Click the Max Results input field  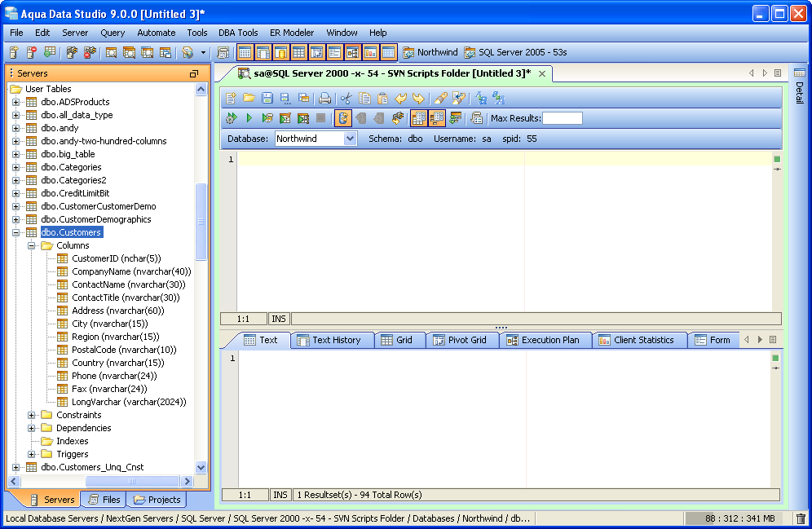(563, 118)
